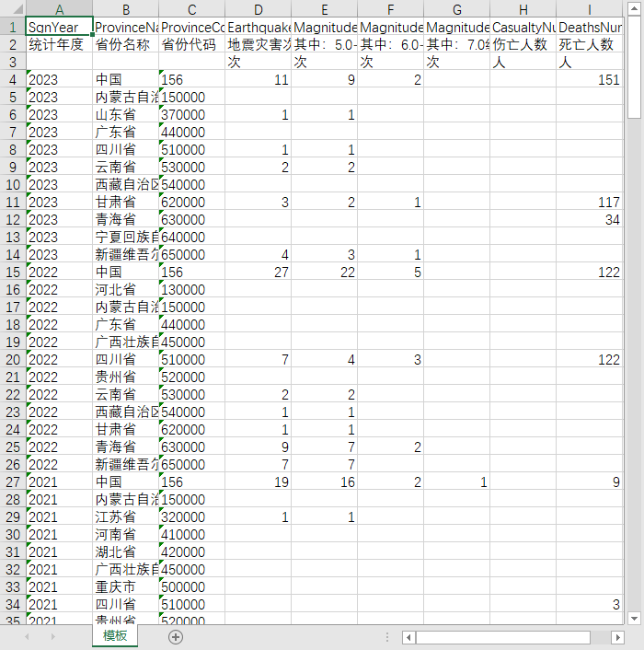Click cell 伤亡人数

click(523, 44)
